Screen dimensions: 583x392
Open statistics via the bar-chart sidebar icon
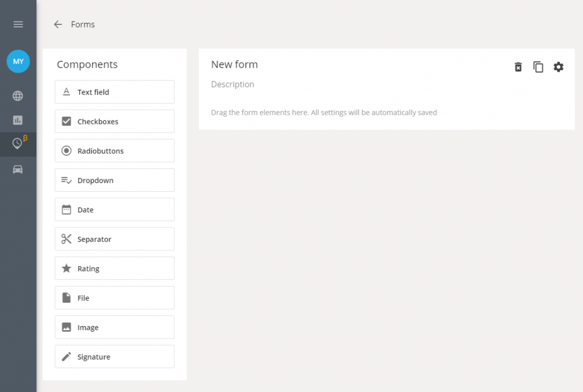click(x=18, y=119)
